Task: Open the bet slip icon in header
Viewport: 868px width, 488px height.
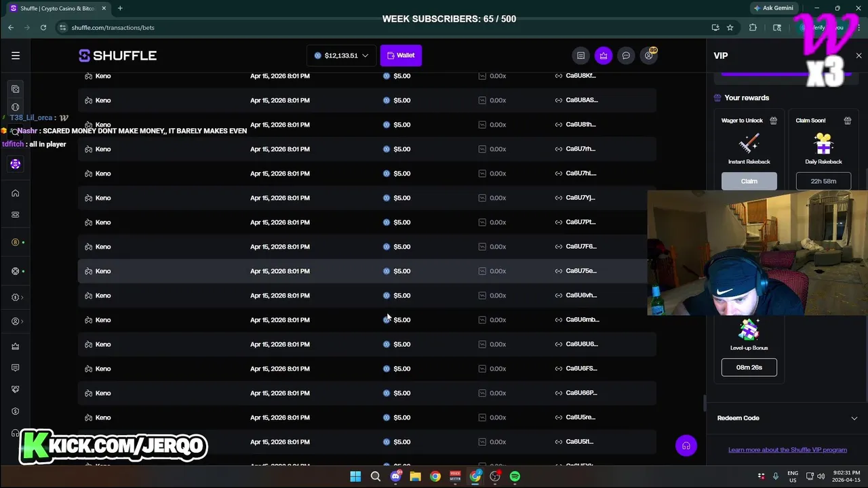Action: click(x=580, y=56)
